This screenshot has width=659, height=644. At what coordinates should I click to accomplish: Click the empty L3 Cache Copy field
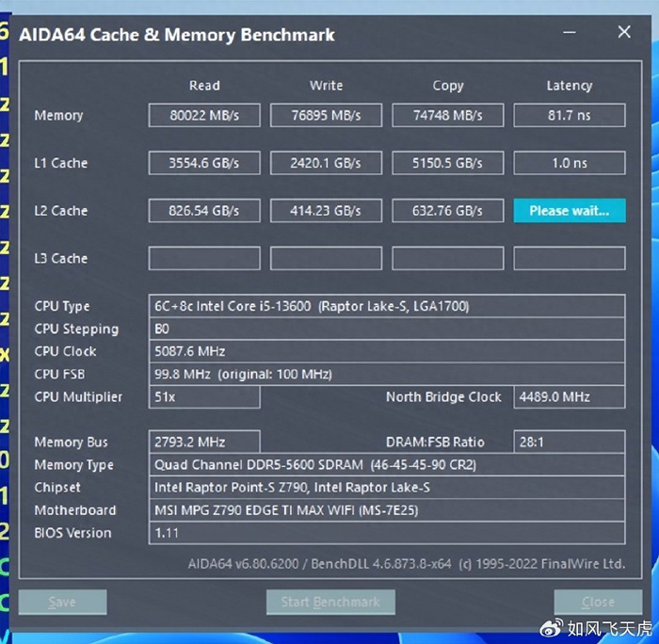tap(447, 258)
